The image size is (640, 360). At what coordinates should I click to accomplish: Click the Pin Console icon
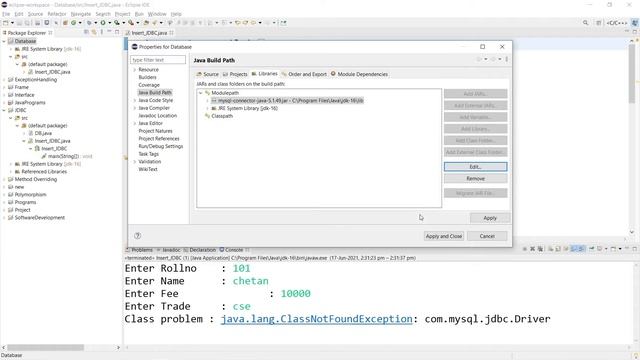tap(591, 249)
